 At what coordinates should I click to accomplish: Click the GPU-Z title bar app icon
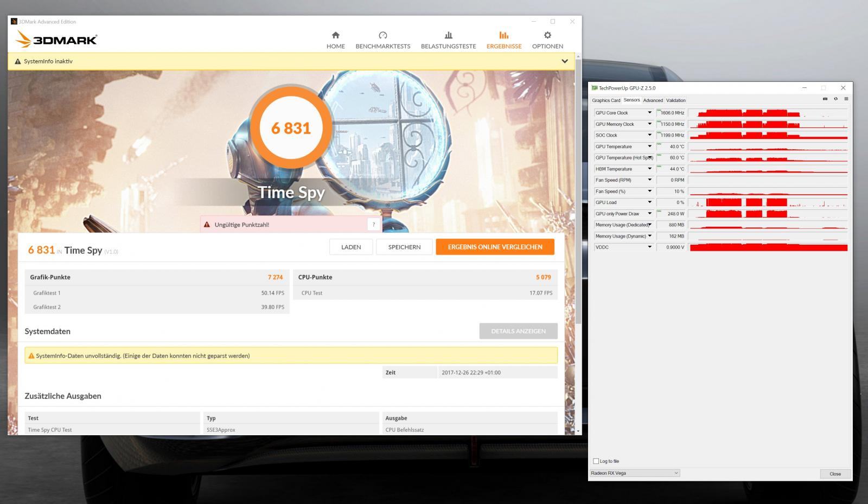point(595,88)
